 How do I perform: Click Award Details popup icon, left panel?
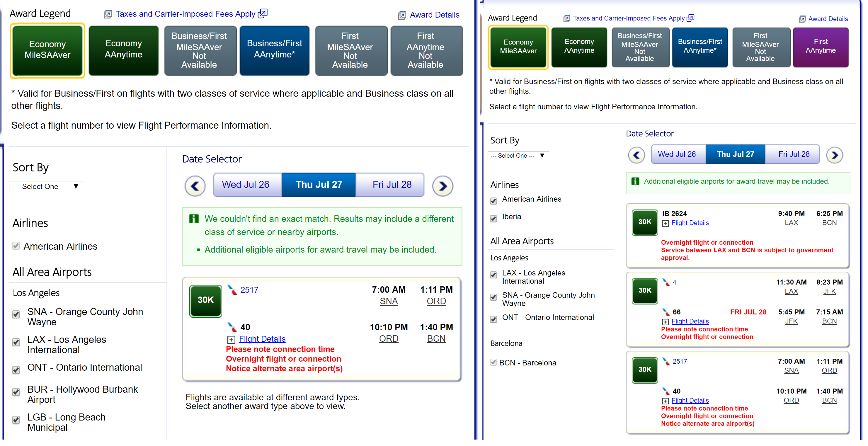[402, 15]
